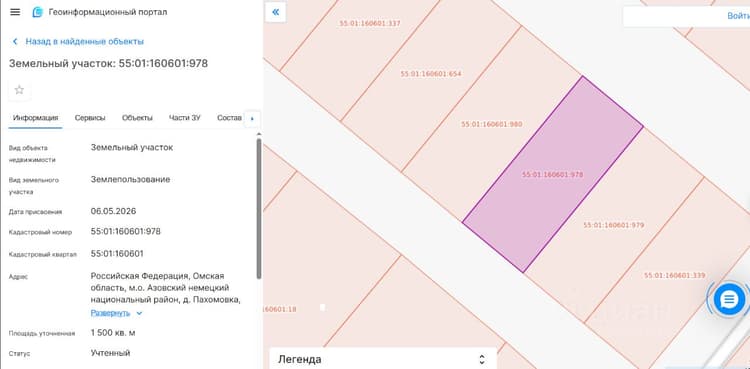Viewport: 750px width, 369px height.
Task: Open the hamburger main menu
Action: point(15,12)
